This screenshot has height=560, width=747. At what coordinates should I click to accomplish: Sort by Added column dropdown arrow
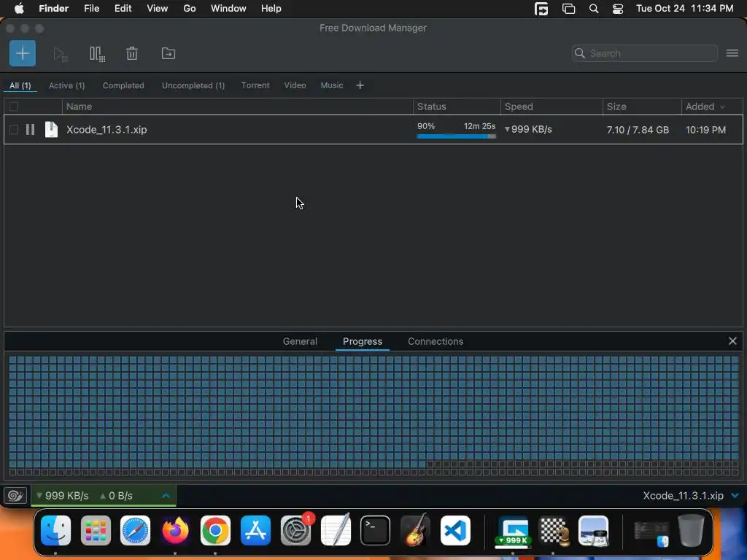[723, 107]
